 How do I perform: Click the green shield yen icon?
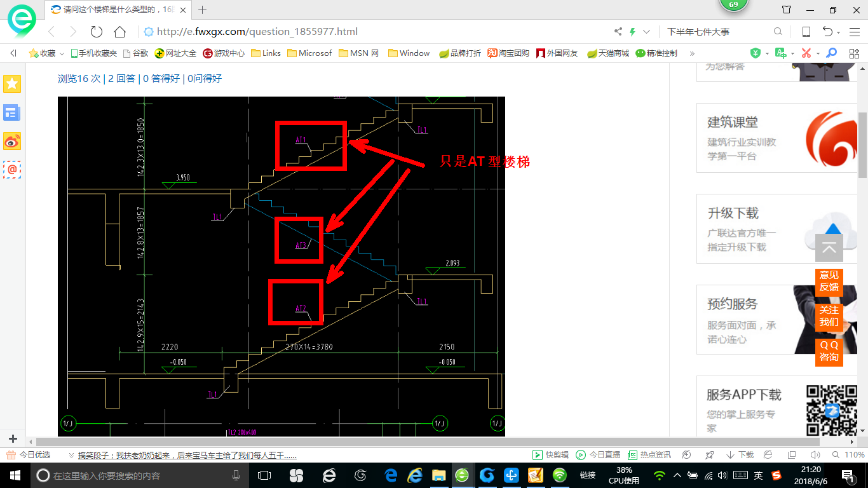click(756, 53)
